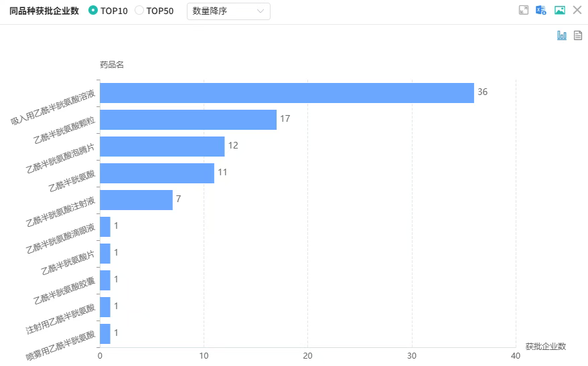Select the TOP50 radio option
This screenshot has width=588, height=366.
point(139,11)
